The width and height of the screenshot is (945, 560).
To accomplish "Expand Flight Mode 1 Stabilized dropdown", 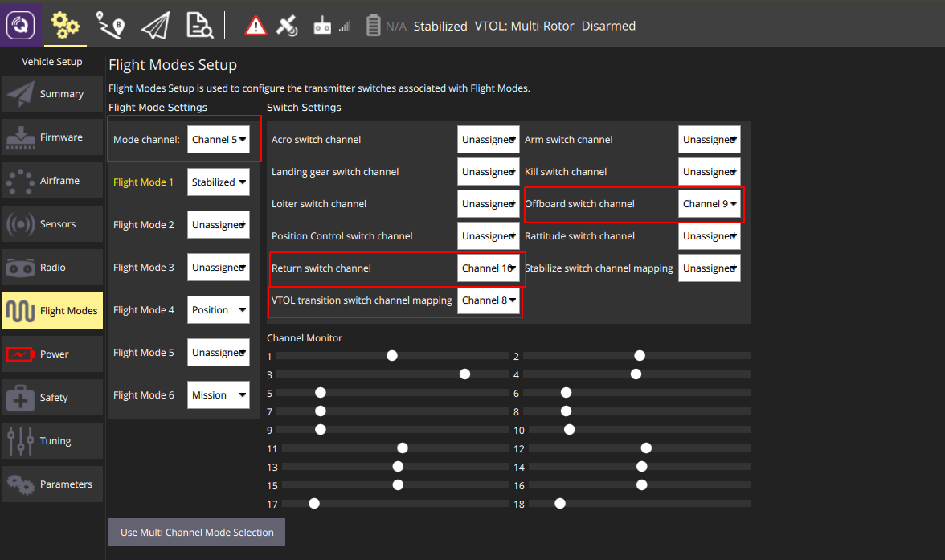I will click(219, 182).
